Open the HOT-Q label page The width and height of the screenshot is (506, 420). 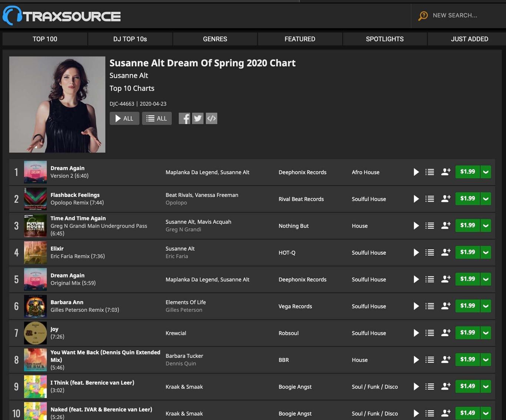[287, 253]
